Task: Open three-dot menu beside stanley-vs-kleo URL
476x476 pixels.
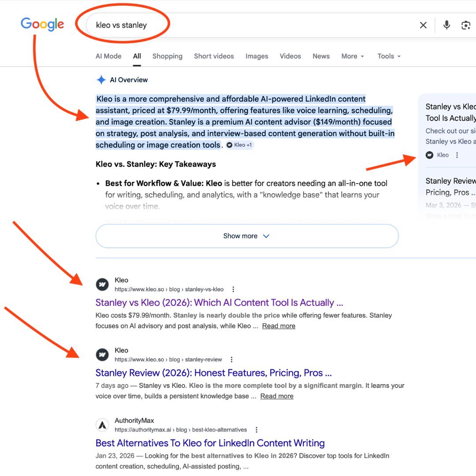Action: (x=233, y=289)
